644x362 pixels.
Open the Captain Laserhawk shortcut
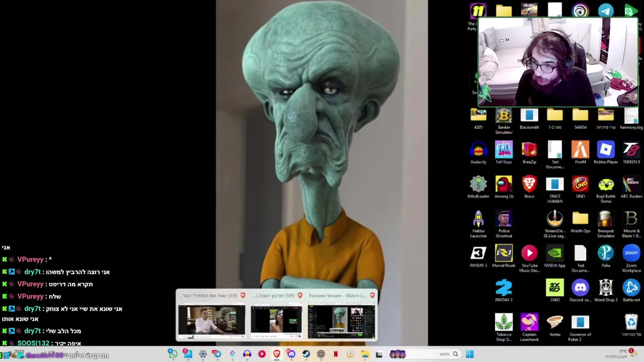[529, 328]
